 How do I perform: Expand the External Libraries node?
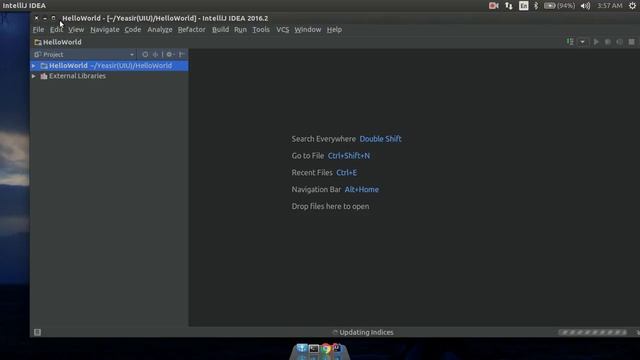tap(34, 76)
